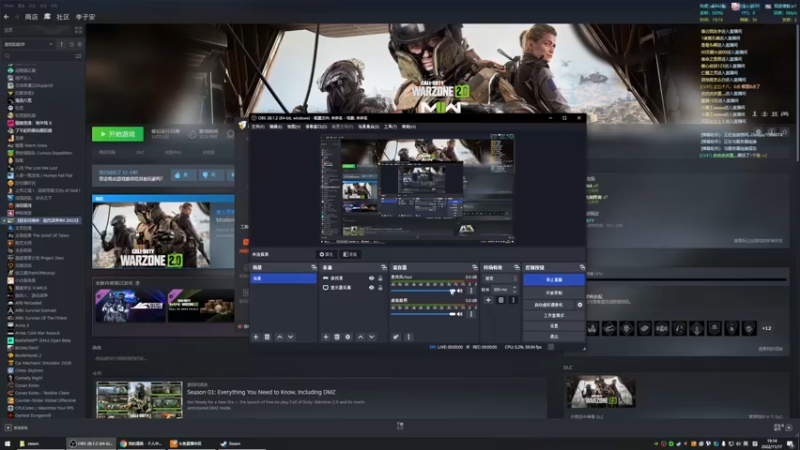Open virtual camera settings gear in Controls
The width and height of the screenshot is (800, 450).
coord(580,305)
